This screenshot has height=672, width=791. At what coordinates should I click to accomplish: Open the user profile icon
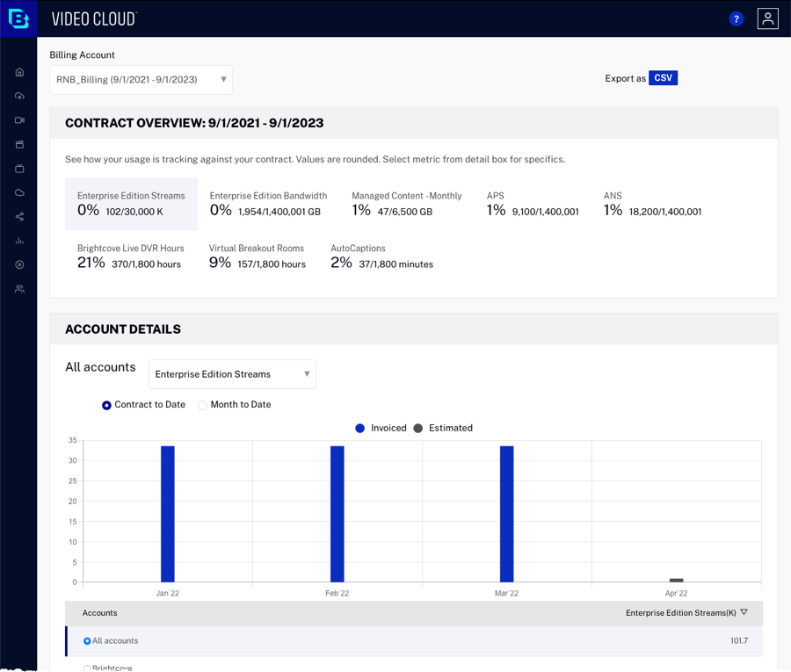click(767, 18)
